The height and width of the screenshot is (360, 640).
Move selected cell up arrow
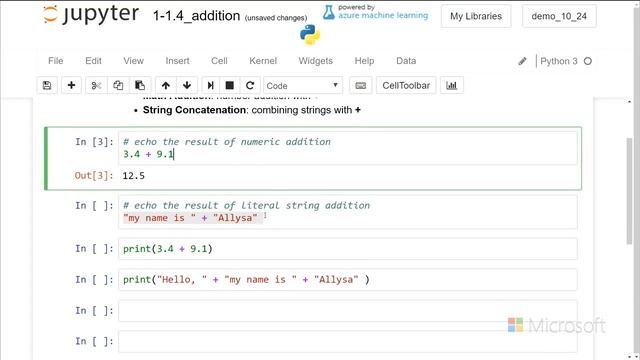165,85
